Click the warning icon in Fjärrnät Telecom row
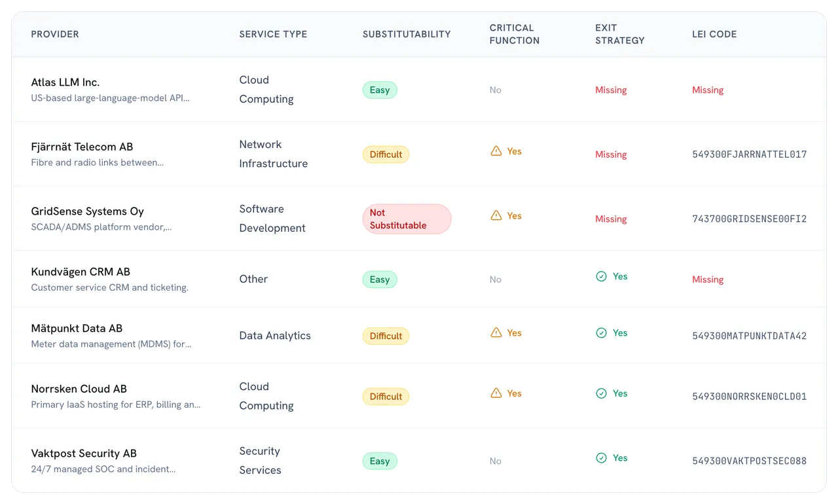Viewport: 838px width, 504px height. pyautogui.click(x=496, y=151)
